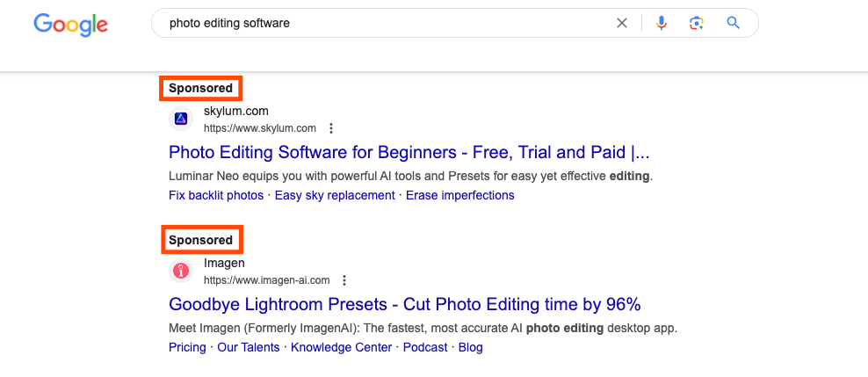Image resolution: width=868 pixels, height=377 pixels.
Task: Follow the Easy sky replacement sitelink
Action: coord(335,195)
